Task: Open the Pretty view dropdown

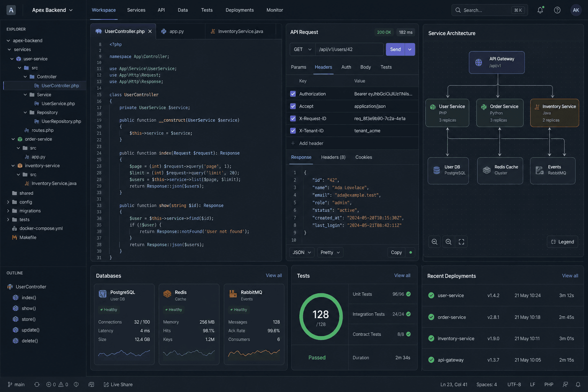Action: click(x=330, y=252)
